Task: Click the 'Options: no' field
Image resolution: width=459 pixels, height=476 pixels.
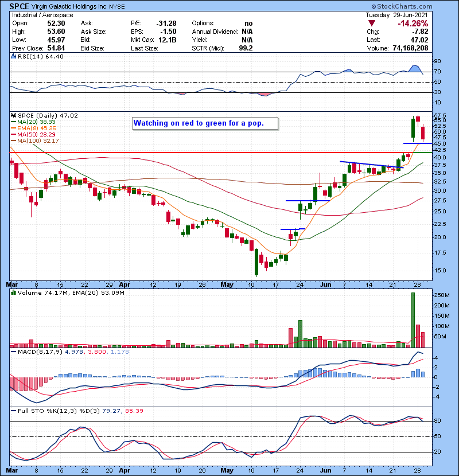Action: (222, 24)
